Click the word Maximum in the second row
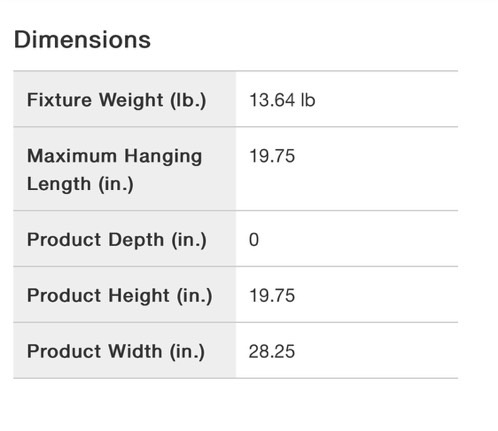Image resolution: width=498 pixels, height=431 pixels. [72, 156]
